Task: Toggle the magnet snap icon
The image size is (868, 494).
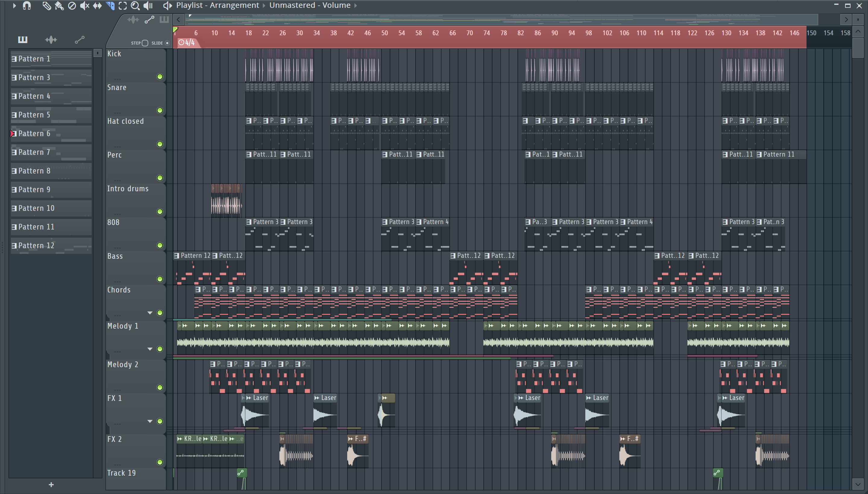Action: [x=27, y=5]
